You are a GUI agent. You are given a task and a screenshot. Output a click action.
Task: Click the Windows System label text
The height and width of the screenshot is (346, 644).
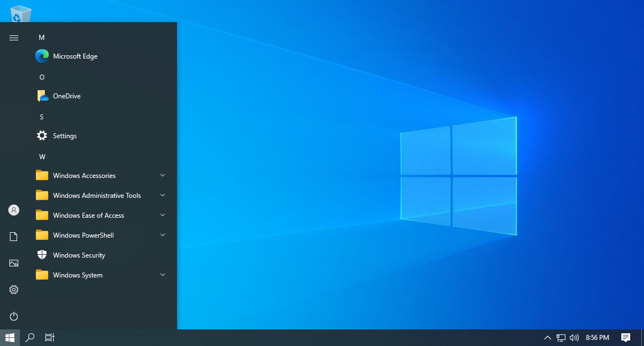[77, 275]
